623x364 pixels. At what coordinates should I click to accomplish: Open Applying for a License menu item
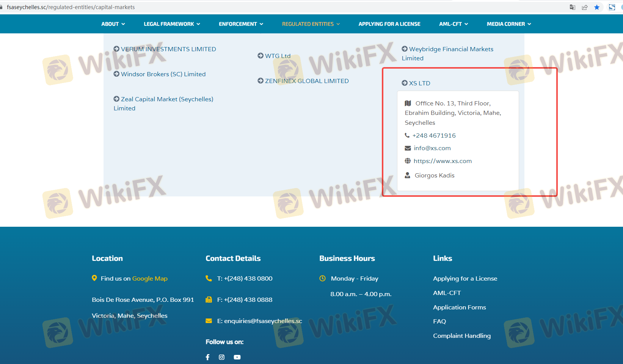(x=389, y=24)
